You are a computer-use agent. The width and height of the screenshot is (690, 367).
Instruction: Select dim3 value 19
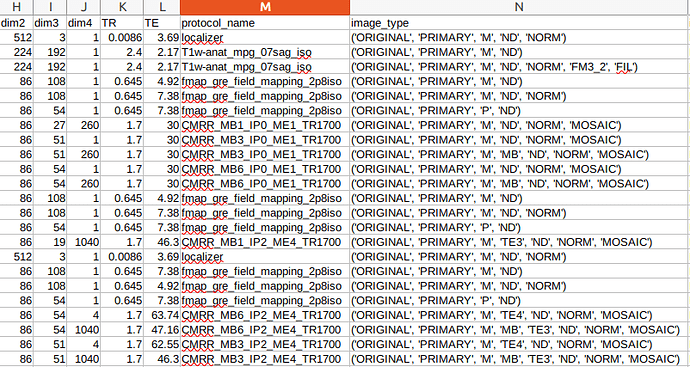tap(50, 242)
